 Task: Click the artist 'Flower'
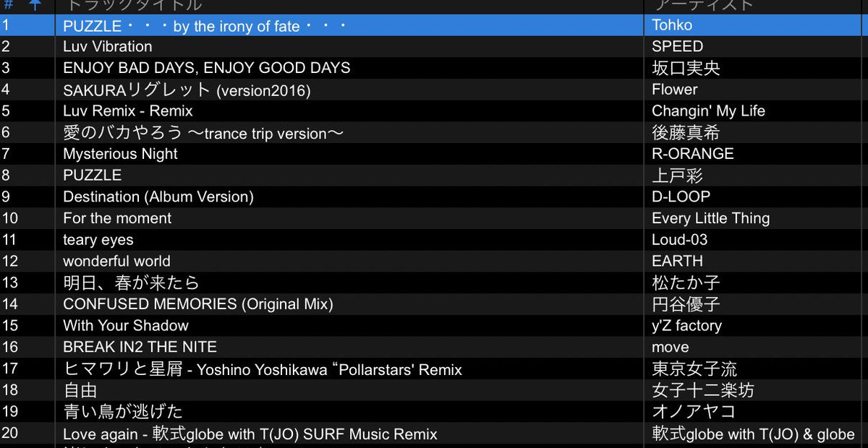(x=675, y=90)
